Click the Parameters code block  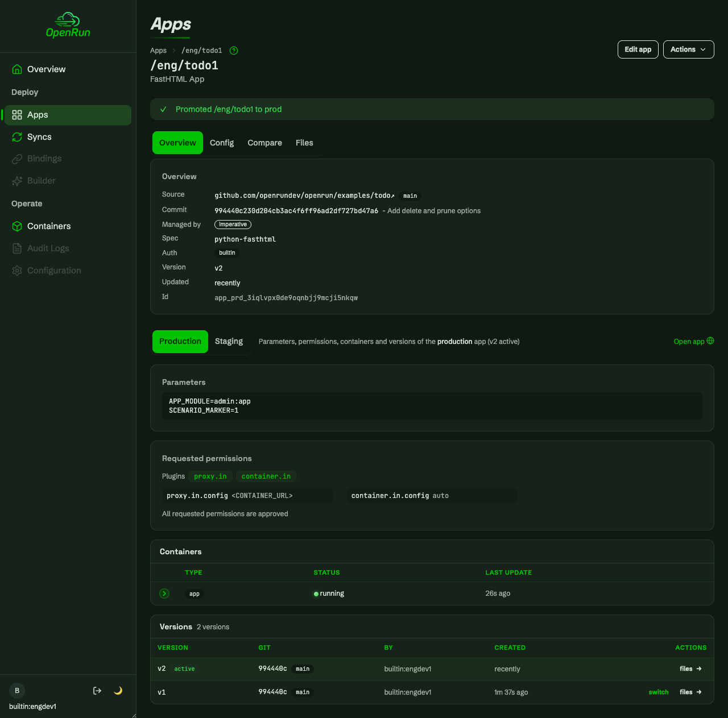tap(432, 406)
